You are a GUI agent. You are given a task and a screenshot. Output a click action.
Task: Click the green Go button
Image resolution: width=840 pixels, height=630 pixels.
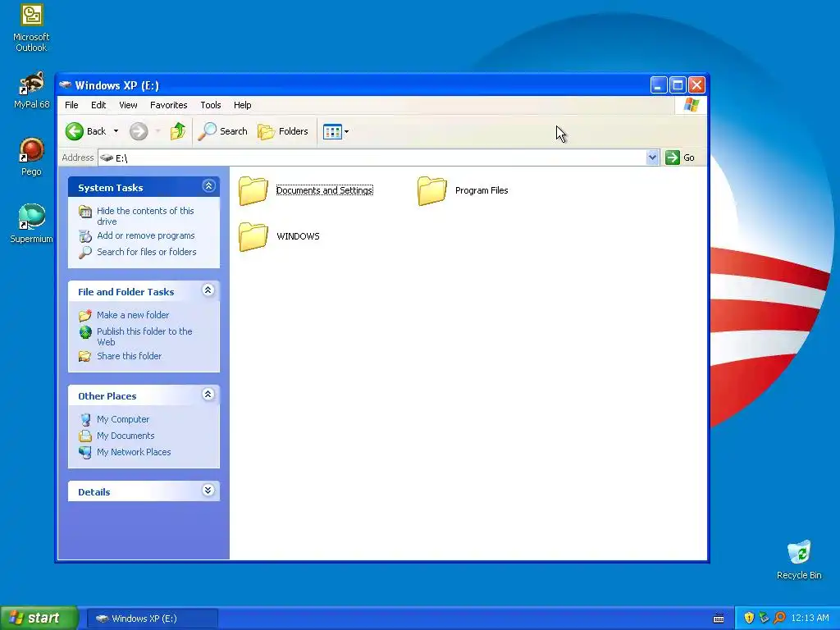[x=680, y=157]
